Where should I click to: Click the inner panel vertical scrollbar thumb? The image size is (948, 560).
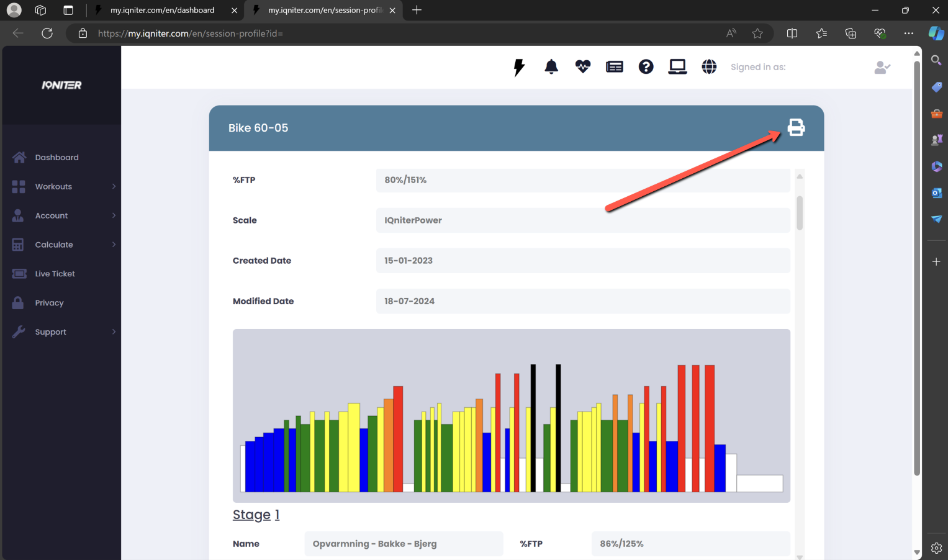800,213
